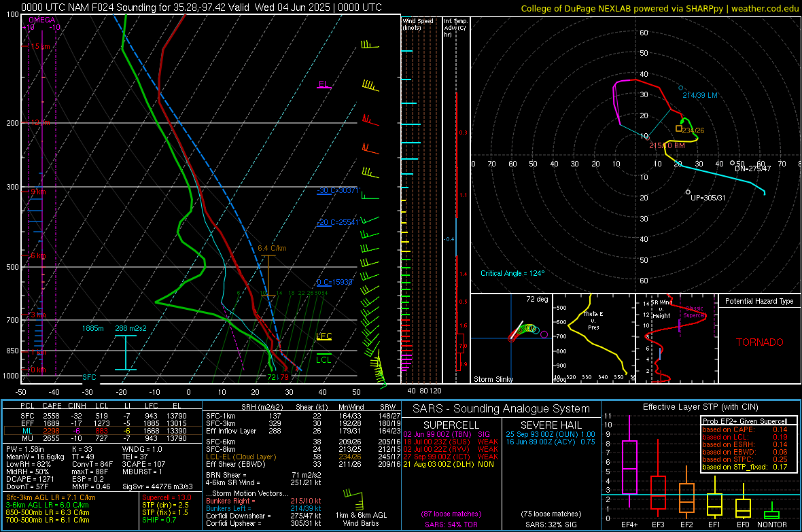802x532 pixels.
Task: Click the SARS: 32% SIG result
Action: point(551,525)
